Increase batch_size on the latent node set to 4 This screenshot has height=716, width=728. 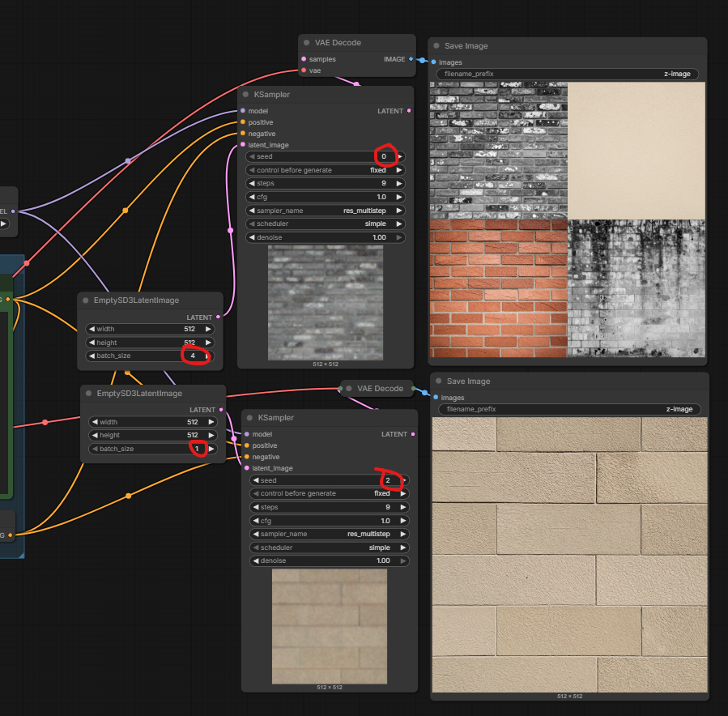coord(209,356)
